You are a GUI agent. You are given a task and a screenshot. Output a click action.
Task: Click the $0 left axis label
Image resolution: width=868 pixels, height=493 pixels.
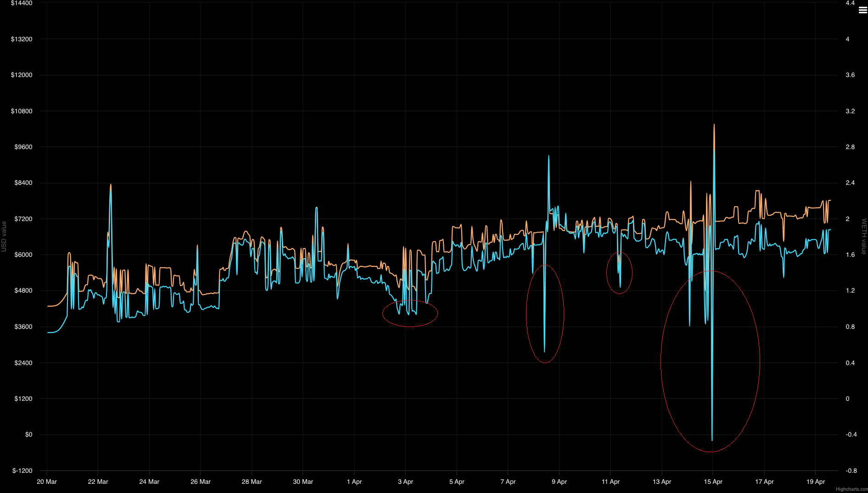[28, 434]
